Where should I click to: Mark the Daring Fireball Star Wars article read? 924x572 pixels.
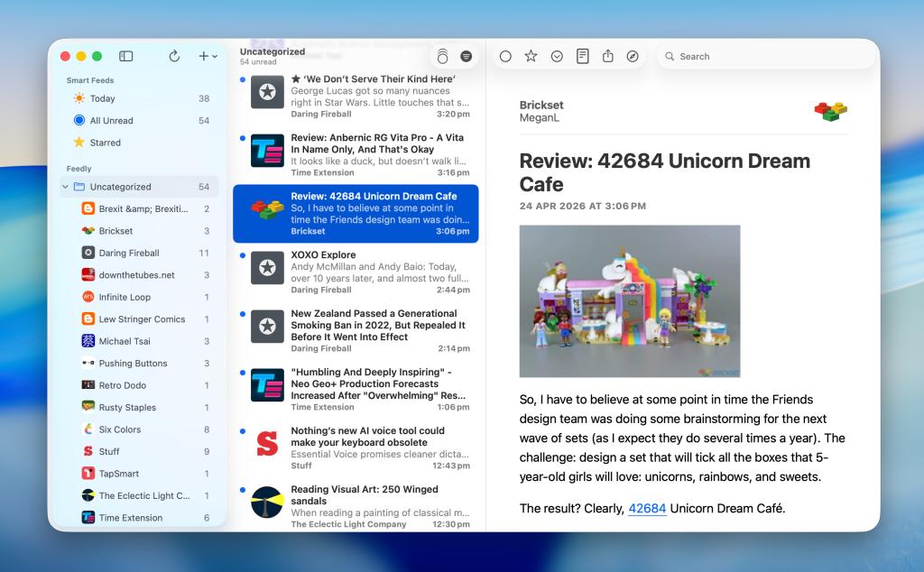point(240,79)
